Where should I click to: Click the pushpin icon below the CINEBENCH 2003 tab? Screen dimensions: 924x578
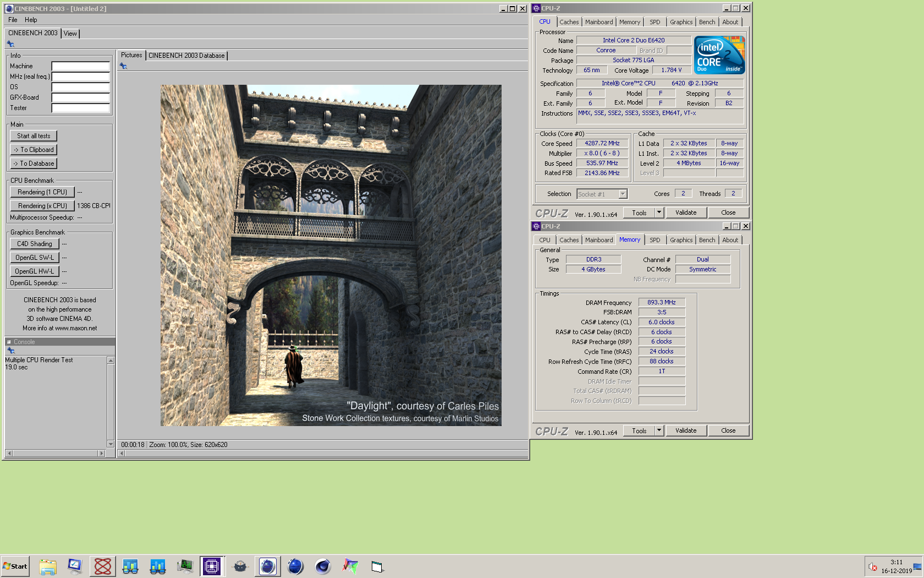[x=10, y=44]
